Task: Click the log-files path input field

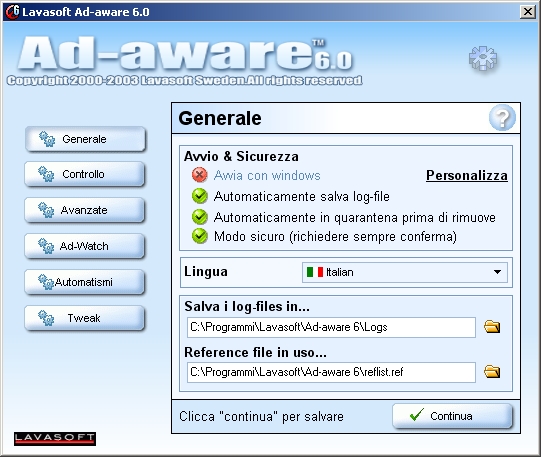Action: 331,327
